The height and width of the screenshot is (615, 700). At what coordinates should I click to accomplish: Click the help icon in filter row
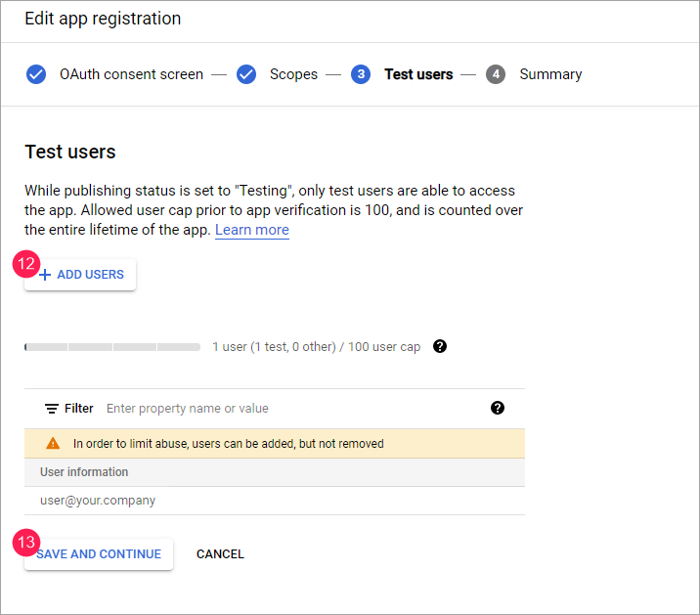[x=498, y=408]
